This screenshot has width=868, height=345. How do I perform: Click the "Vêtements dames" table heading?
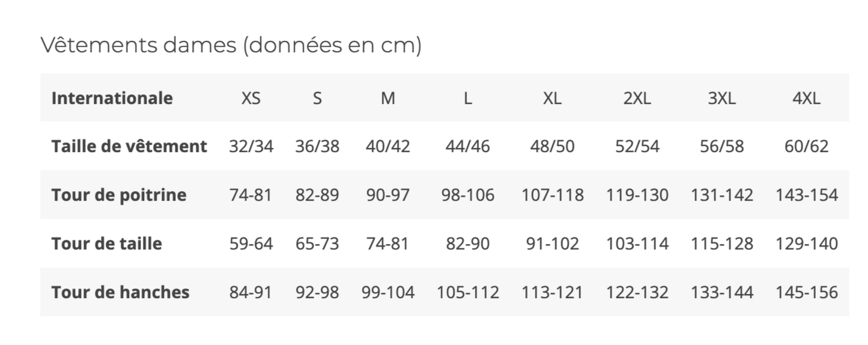coord(231,46)
